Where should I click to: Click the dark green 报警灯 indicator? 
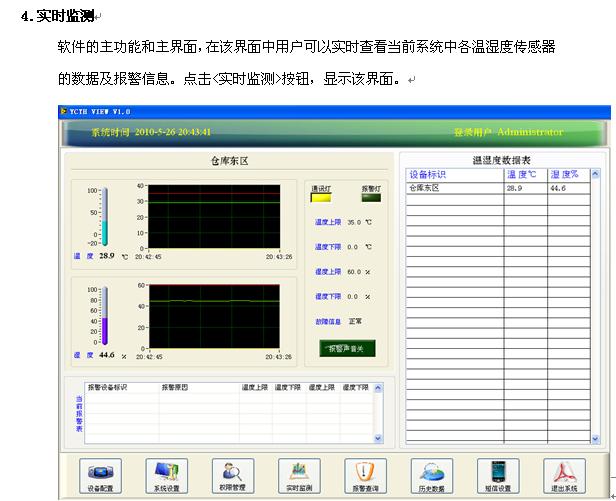370,197
